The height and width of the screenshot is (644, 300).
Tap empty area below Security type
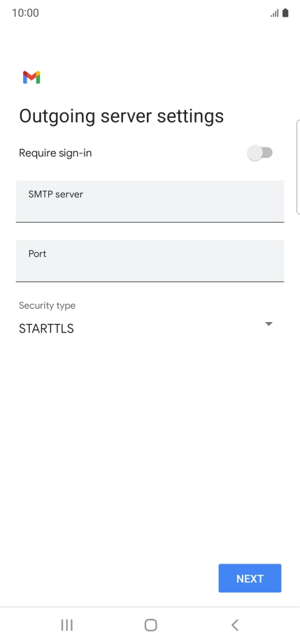[x=150, y=444]
